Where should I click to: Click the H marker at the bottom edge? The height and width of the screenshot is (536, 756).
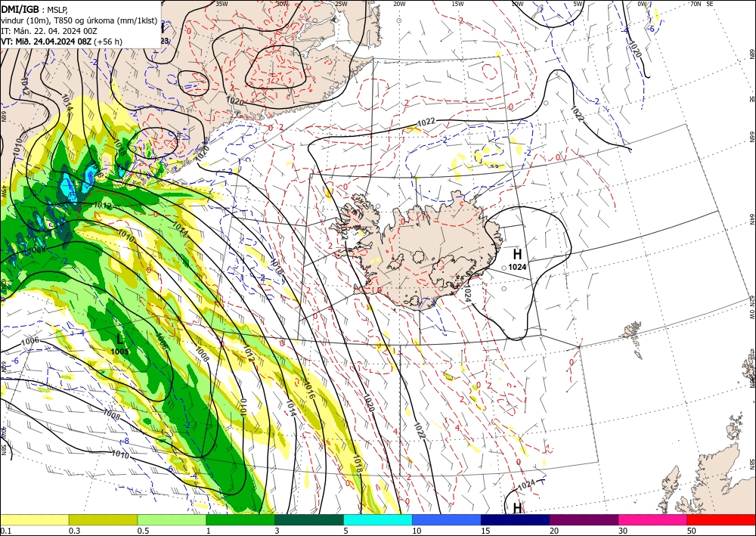pyautogui.click(x=517, y=508)
